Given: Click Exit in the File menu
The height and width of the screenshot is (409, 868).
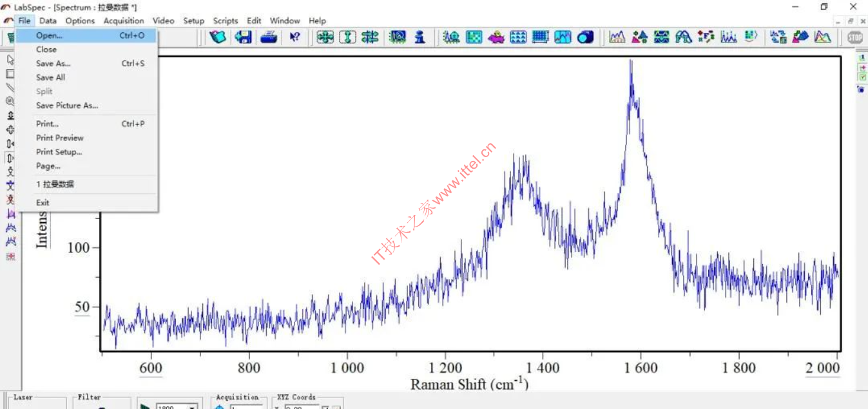Looking at the screenshot, I should [43, 202].
